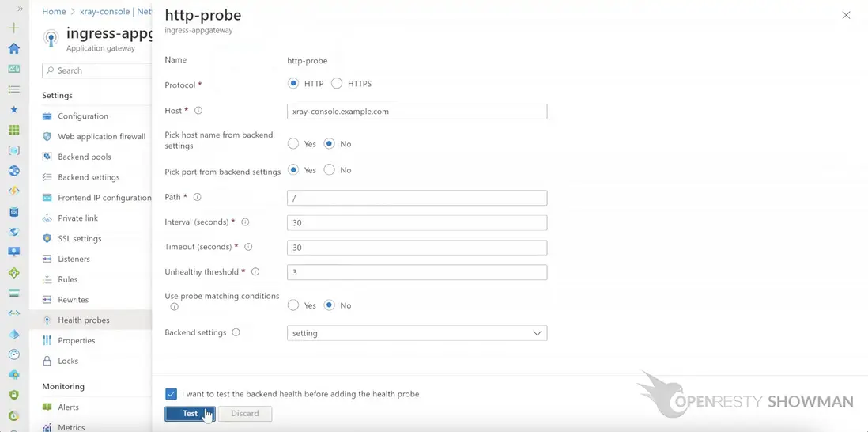The image size is (868, 432).
Task: Open the Listeners menu item
Action: tap(74, 259)
